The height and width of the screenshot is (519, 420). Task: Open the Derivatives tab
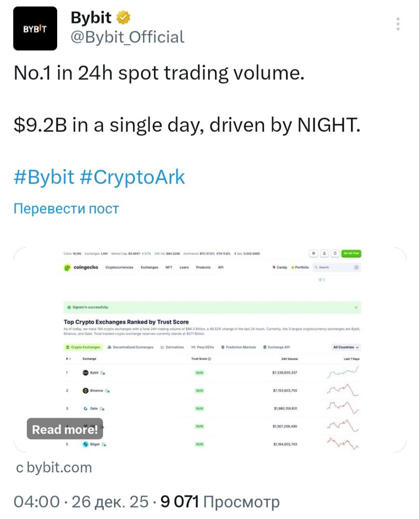click(172, 347)
